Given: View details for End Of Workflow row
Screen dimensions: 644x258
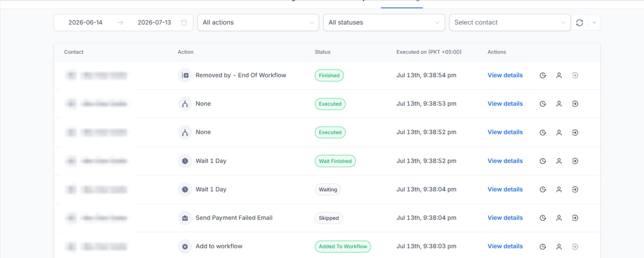Looking at the screenshot, I should pyautogui.click(x=505, y=75).
